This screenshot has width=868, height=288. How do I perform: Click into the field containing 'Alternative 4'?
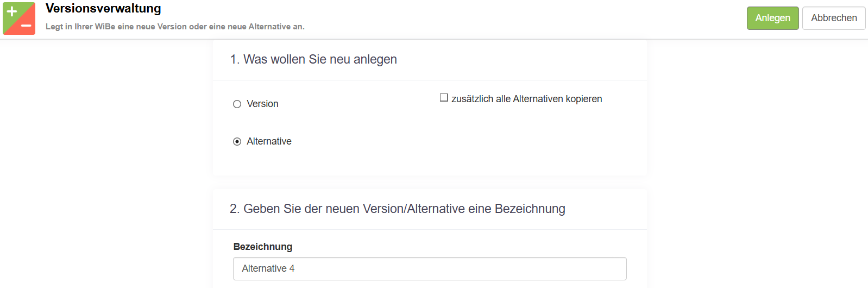(x=429, y=269)
